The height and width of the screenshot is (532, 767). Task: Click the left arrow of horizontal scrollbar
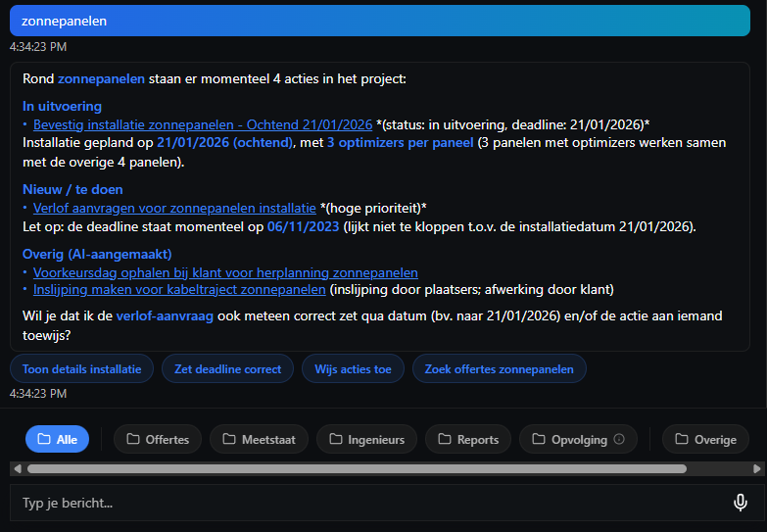pos(16,468)
